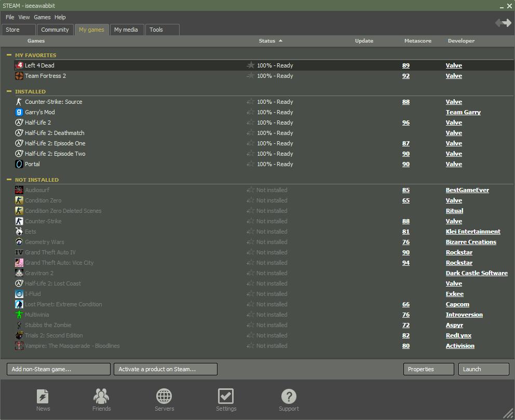Add Counter-Strike: Source to favorites star
The image size is (515, 420).
tap(250, 102)
